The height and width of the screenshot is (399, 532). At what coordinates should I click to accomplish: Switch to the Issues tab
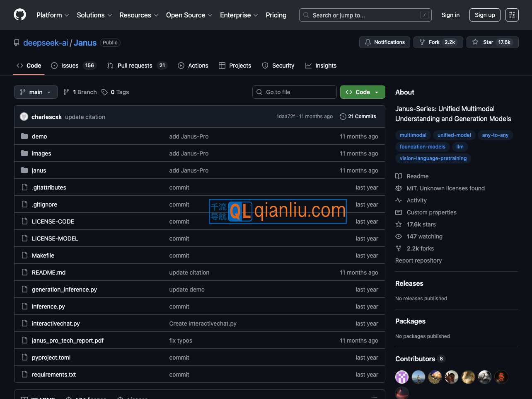pyautogui.click(x=73, y=66)
